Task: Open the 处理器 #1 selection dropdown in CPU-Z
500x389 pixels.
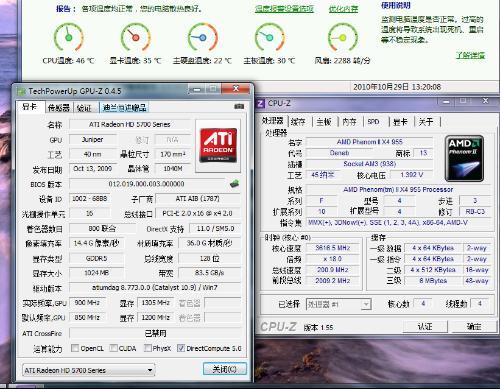Action: [338, 304]
